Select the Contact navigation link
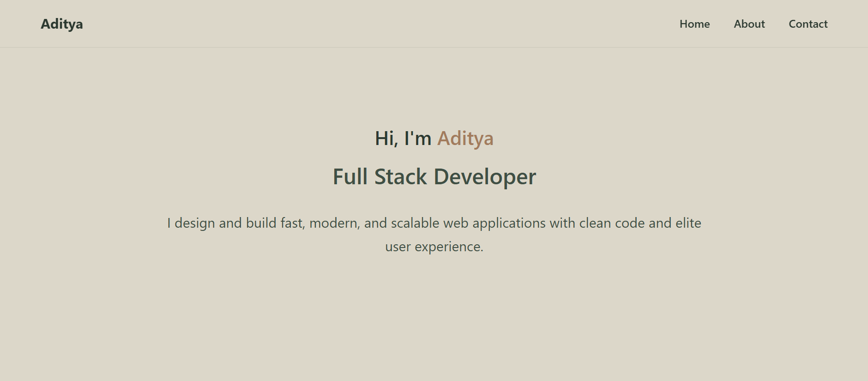 click(x=808, y=24)
